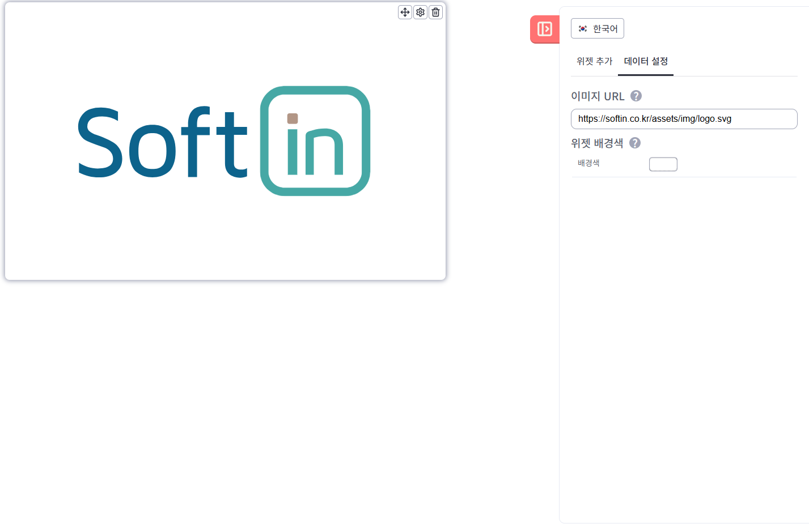809x532 pixels.
Task: Open widget settings via gear icon
Action: 420,12
